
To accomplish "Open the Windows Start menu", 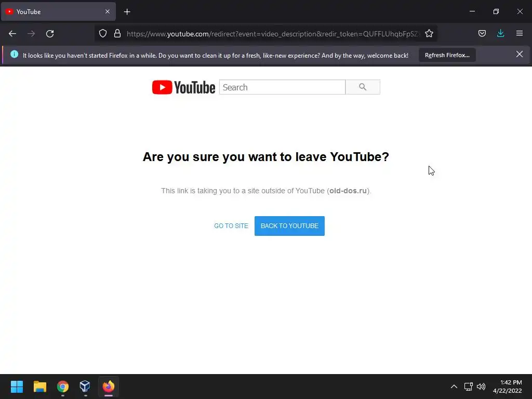I will pyautogui.click(x=17, y=387).
